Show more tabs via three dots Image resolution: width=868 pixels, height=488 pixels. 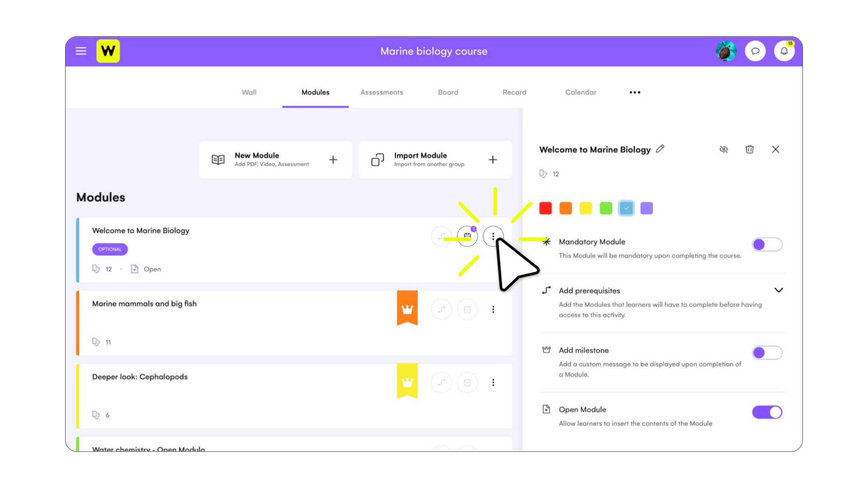(x=635, y=92)
